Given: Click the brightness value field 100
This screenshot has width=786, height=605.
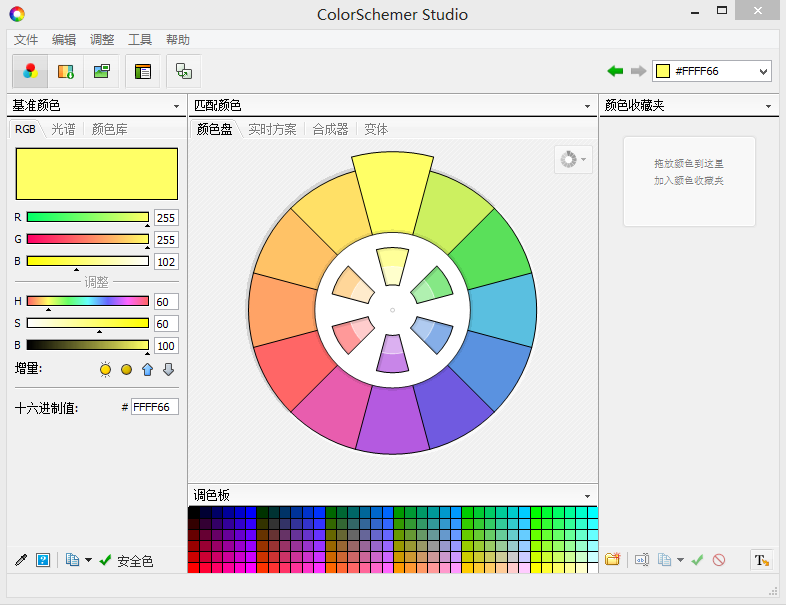Looking at the screenshot, I should click(166, 346).
